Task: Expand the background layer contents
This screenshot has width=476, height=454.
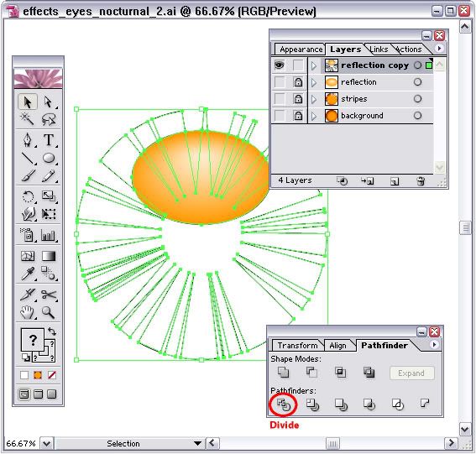Action: 314,116
